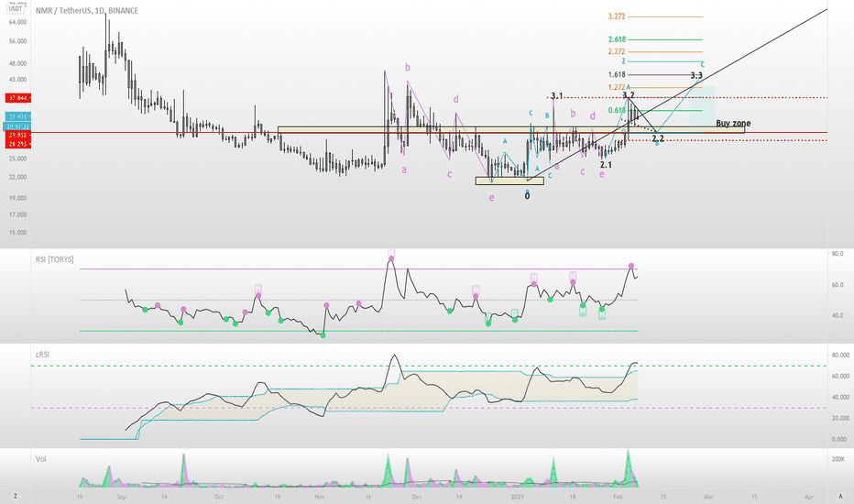Click the Buy zone text label
This screenshot has width=854, height=504.
tap(733, 123)
